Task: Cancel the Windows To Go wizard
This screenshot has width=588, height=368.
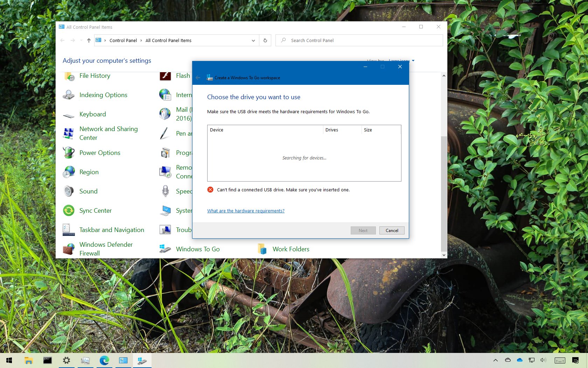Action: [x=392, y=230]
